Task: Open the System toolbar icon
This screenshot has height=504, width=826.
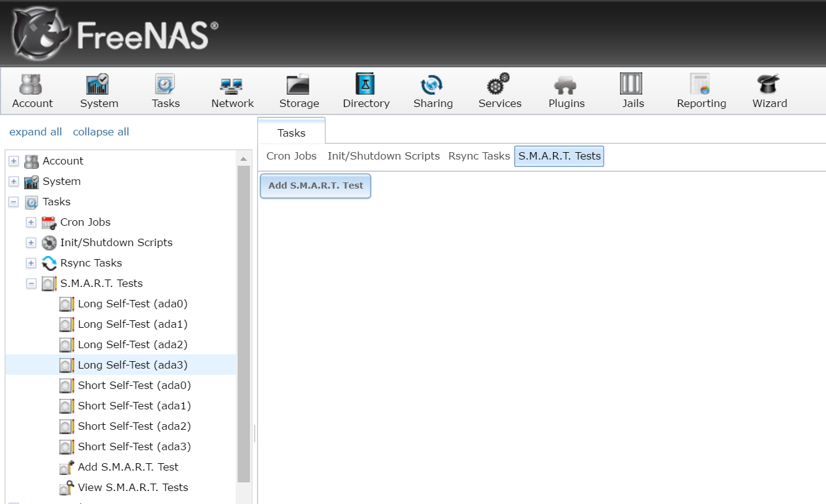Action: coord(99,84)
